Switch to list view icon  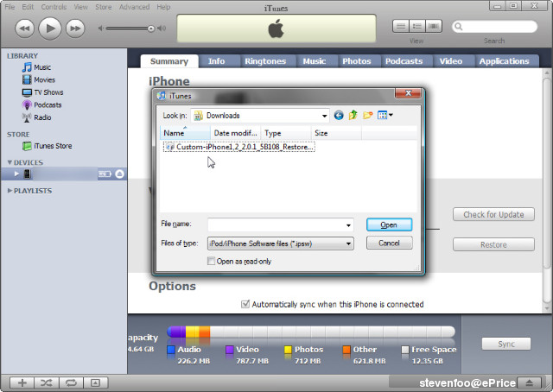tap(401, 26)
